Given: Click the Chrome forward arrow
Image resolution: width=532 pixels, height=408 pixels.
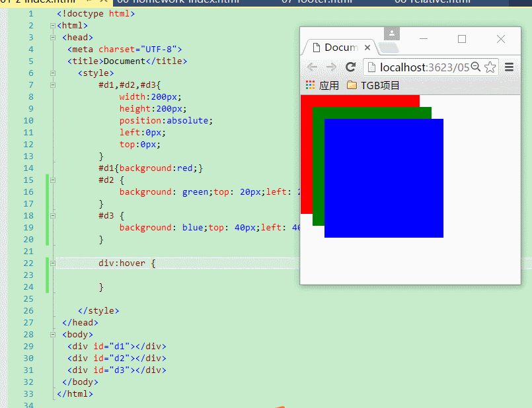Looking at the screenshot, I should pos(331,67).
